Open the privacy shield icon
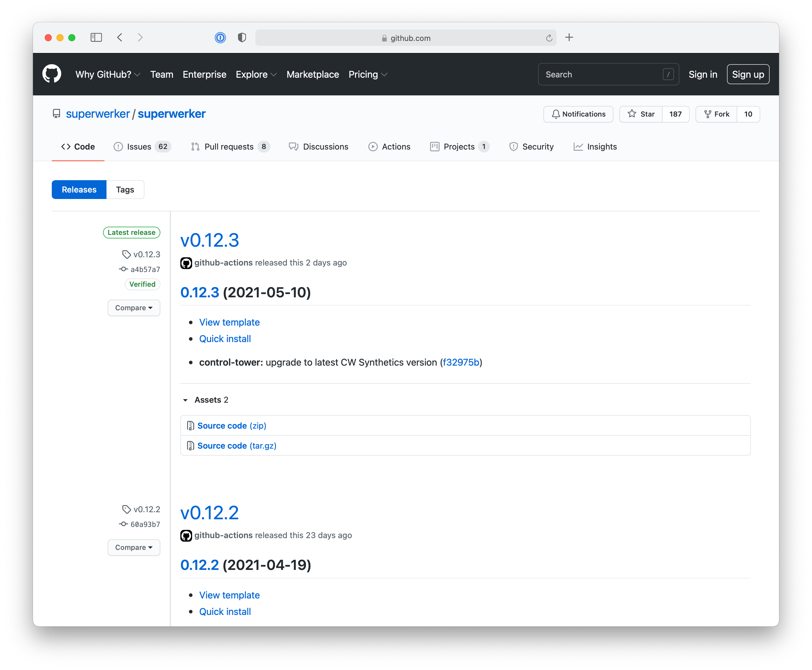Image resolution: width=812 pixels, height=670 pixels. [242, 37]
